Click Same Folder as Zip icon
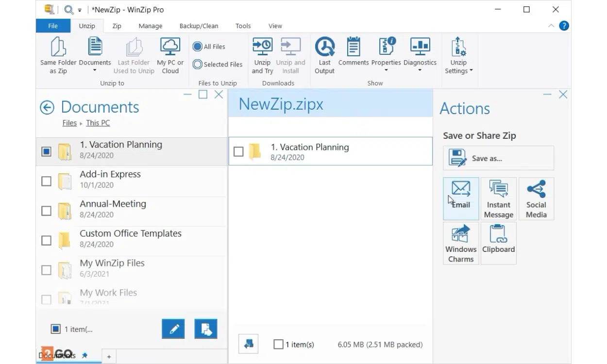This screenshot has height=364, width=607. [58, 47]
